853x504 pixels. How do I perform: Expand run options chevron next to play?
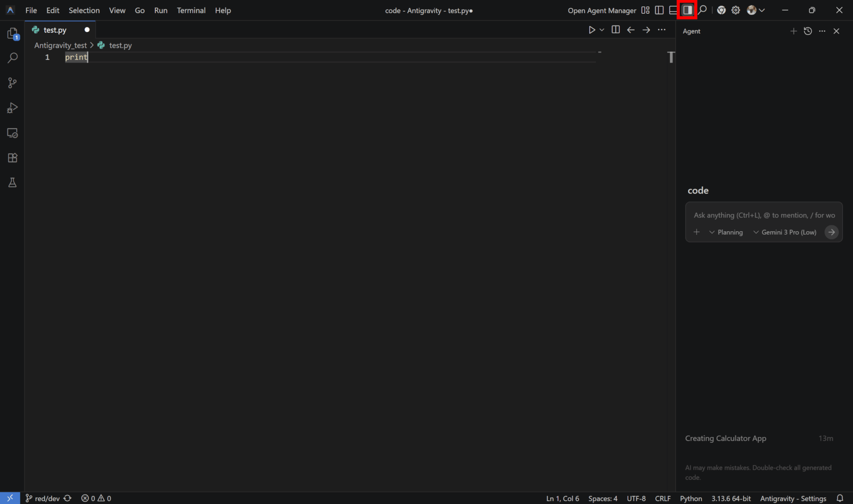point(602,30)
